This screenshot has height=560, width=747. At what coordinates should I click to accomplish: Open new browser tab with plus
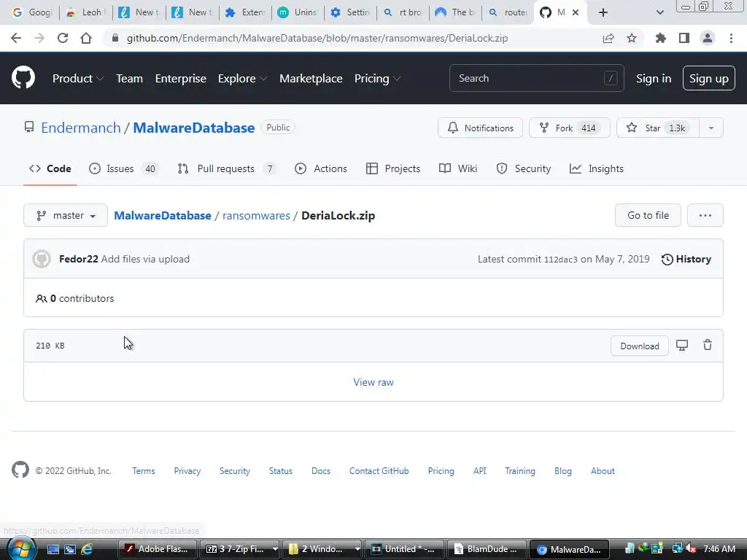pyautogui.click(x=603, y=12)
